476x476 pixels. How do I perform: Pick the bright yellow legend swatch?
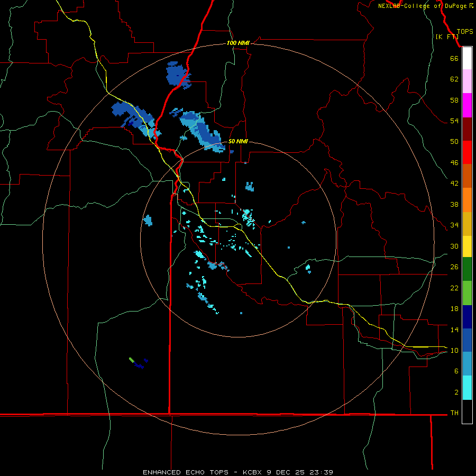[467, 246]
